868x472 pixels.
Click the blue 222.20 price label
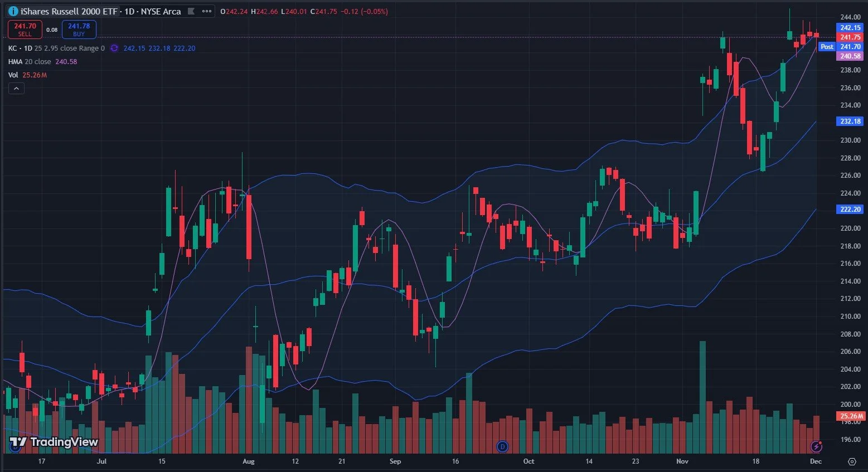pos(850,209)
